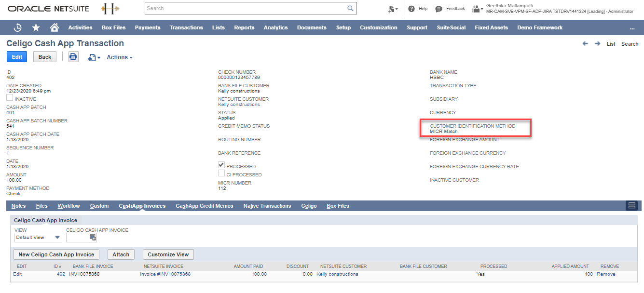Switch to the Native Transactions subtab

click(267, 206)
